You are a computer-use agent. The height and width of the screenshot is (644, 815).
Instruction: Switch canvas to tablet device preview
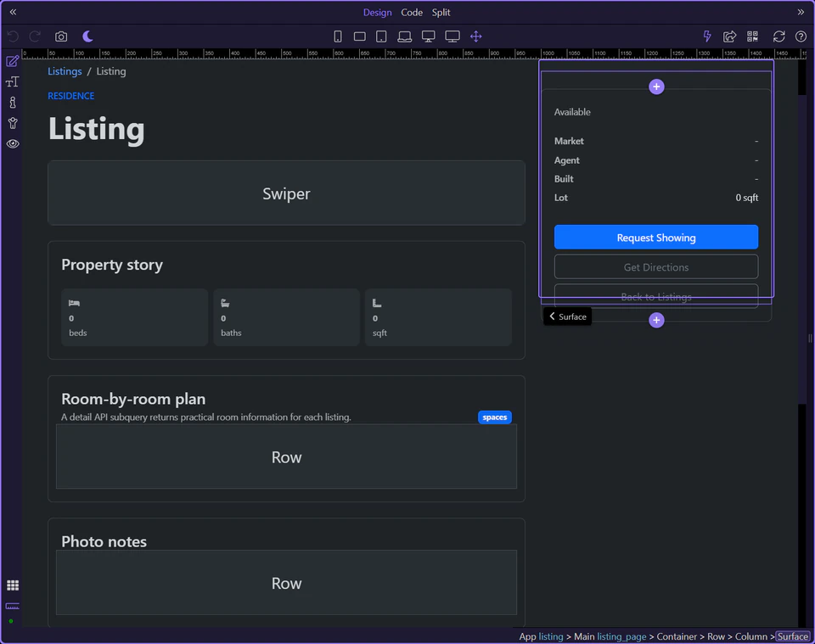coord(381,36)
